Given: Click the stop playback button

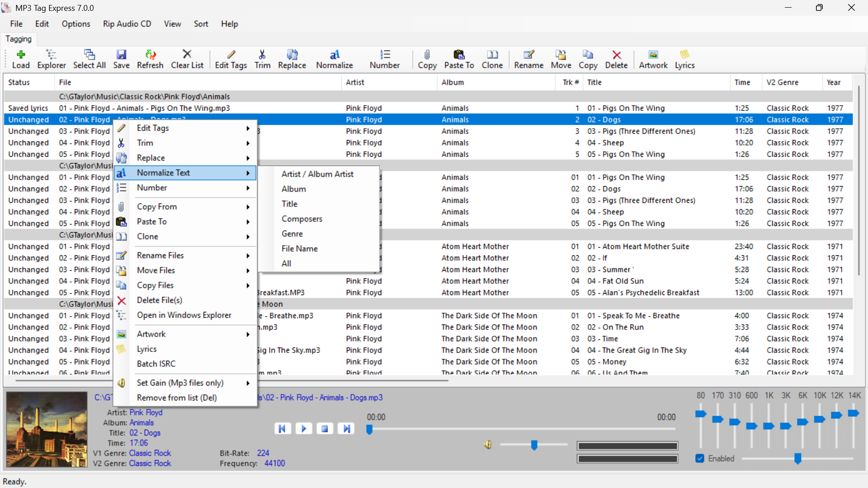Looking at the screenshot, I should (325, 428).
